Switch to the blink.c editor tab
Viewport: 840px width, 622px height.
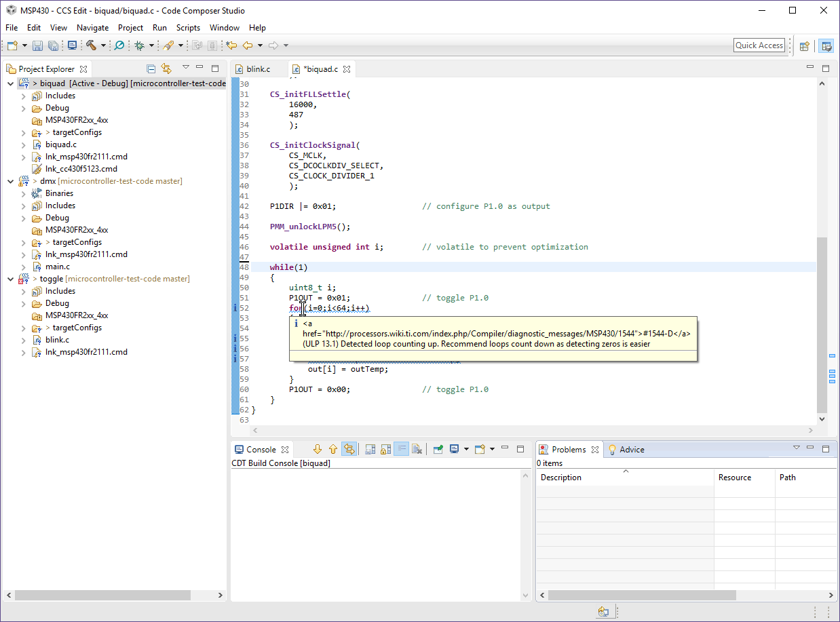[x=258, y=69]
